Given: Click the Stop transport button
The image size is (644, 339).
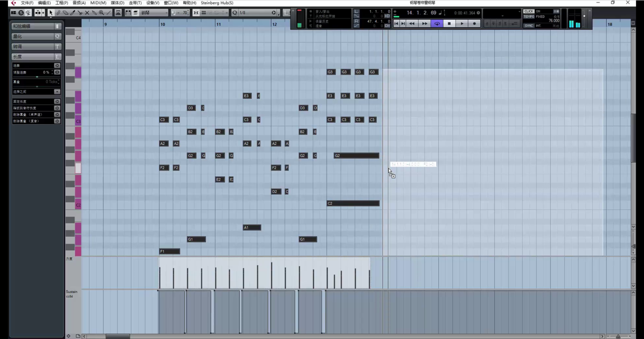Looking at the screenshot, I should (449, 23).
